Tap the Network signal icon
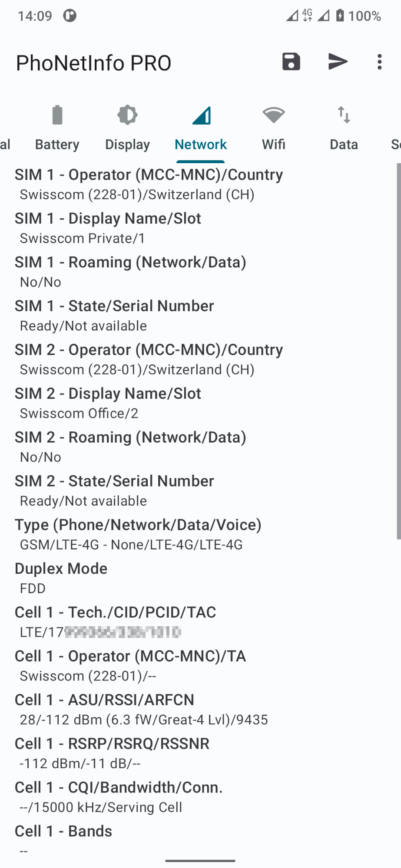Image resolution: width=401 pixels, height=868 pixels. (201, 115)
